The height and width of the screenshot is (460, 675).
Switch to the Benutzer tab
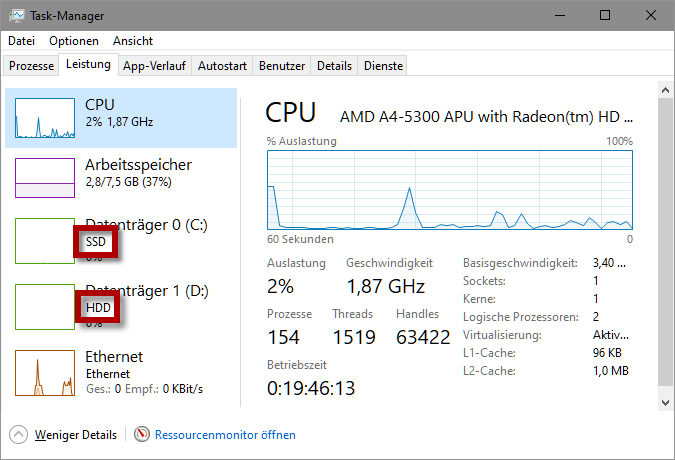(x=282, y=66)
